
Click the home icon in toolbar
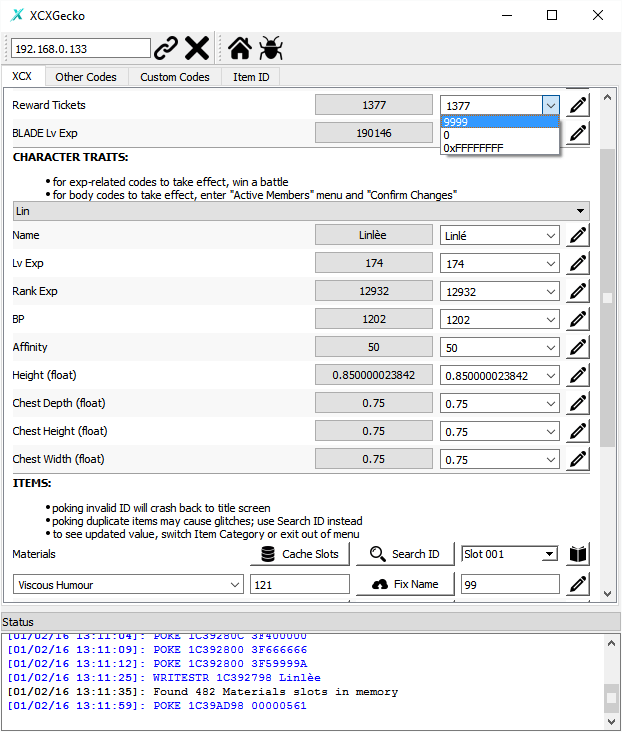[x=240, y=48]
